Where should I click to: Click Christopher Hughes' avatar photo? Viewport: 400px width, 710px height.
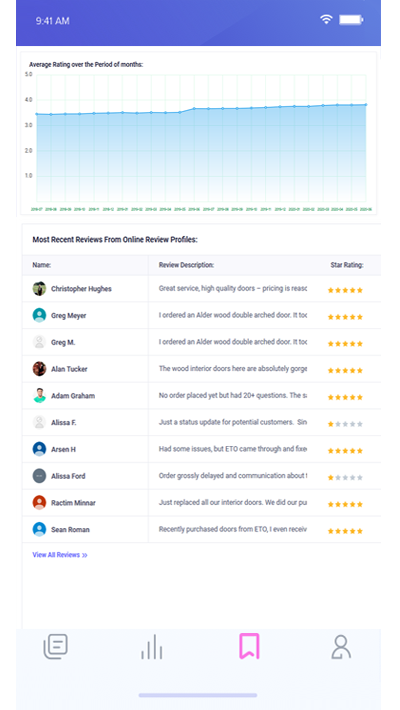39,288
